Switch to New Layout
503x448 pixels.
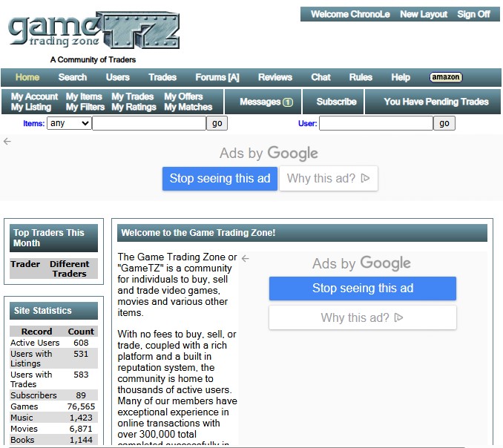424,14
